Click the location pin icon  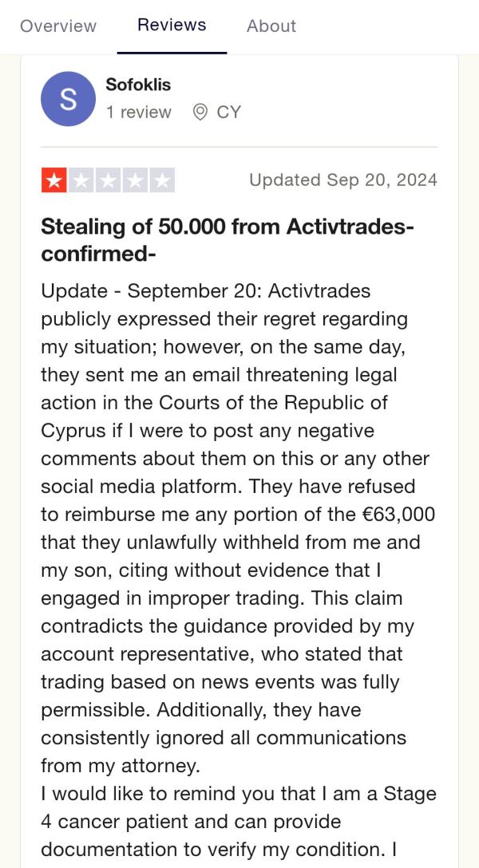pos(200,112)
